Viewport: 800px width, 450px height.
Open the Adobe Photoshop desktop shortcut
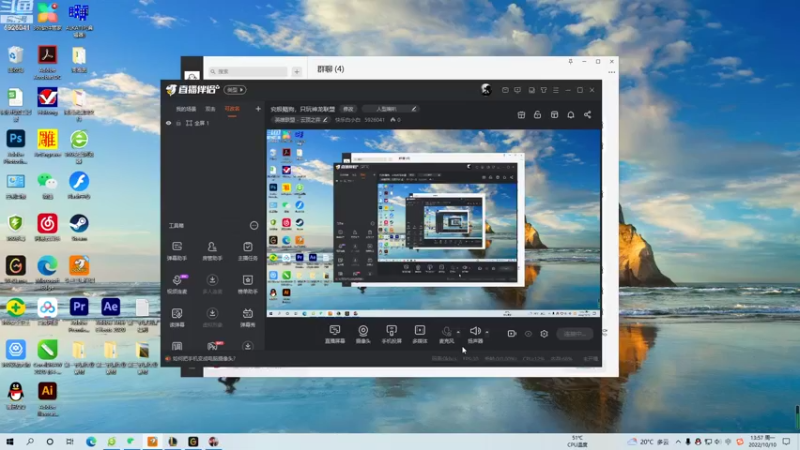coord(16,146)
